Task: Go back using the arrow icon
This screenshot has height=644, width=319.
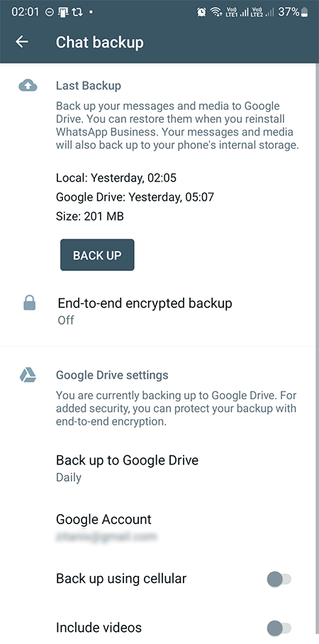Action: point(22,41)
